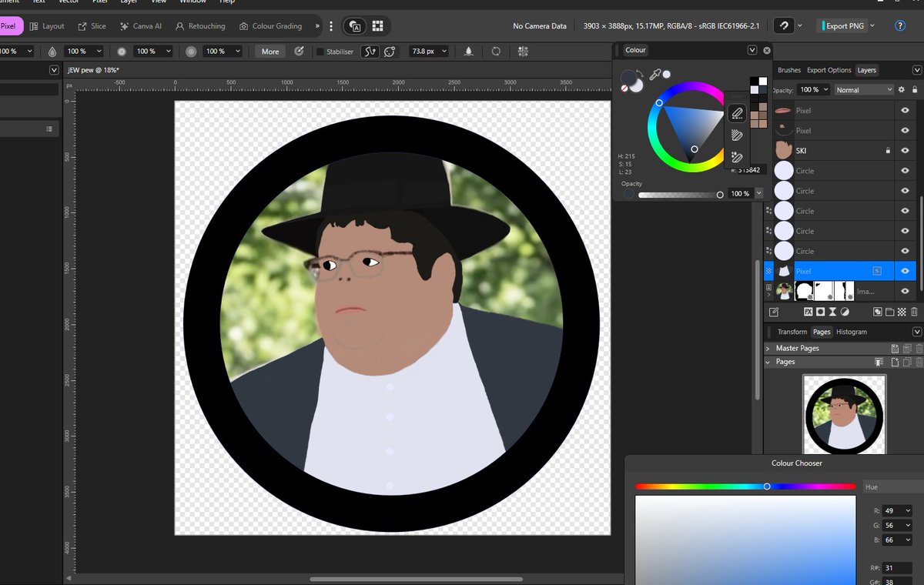Viewport: 924px width, 585px height.
Task: Close the Colour panel
Action: click(x=767, y=50)
